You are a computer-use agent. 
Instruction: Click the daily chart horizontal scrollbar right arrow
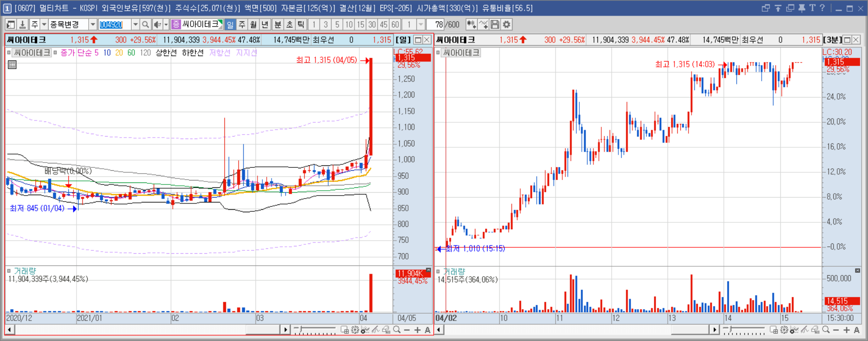coord(286,330)
